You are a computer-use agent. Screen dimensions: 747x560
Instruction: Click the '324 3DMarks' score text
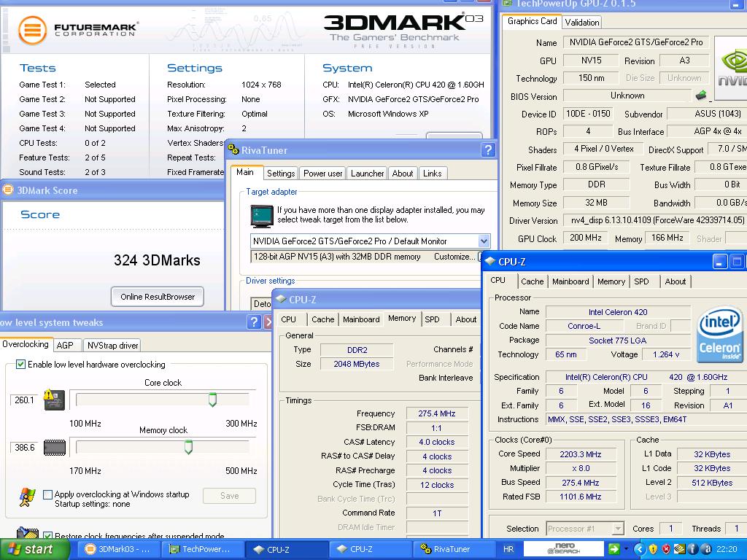pos(157,260)
